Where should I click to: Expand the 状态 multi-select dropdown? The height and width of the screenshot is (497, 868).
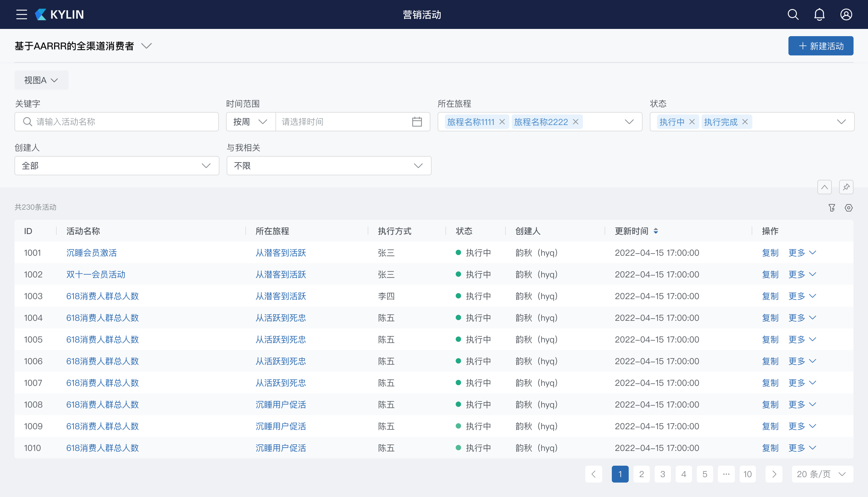pyautogui.click(x=841, y=121)
